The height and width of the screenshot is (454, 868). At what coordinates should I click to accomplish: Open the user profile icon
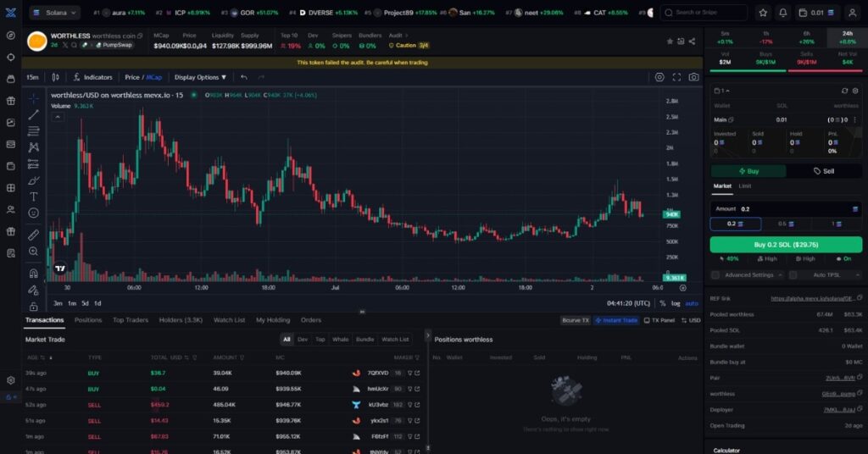853,13
